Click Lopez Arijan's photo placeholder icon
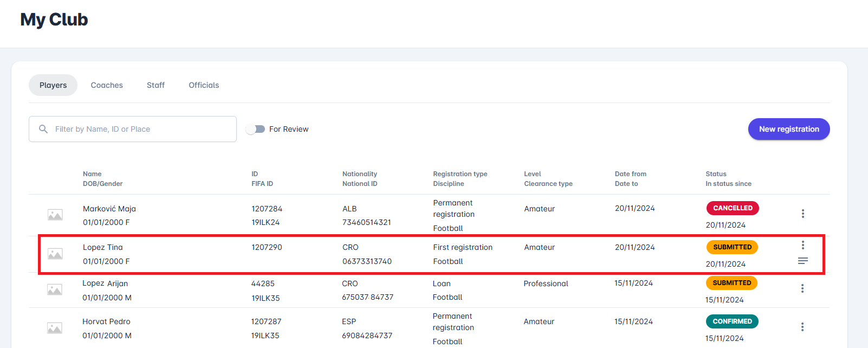This screenshot has height=348, width=868. point(55,290)
